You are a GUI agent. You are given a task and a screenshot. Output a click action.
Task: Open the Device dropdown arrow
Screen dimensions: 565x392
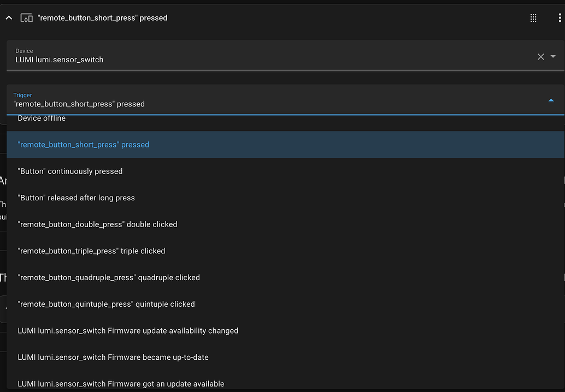click(553, 57)
